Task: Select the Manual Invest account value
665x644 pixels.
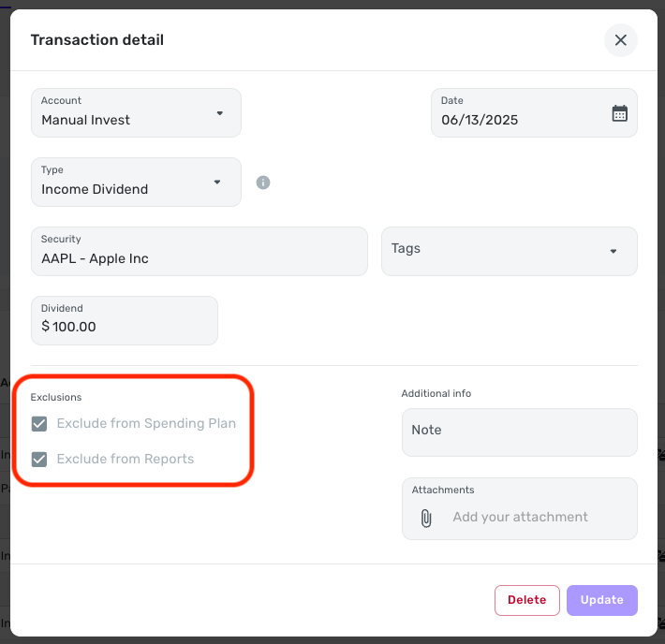Action: [x=85, y=120]
